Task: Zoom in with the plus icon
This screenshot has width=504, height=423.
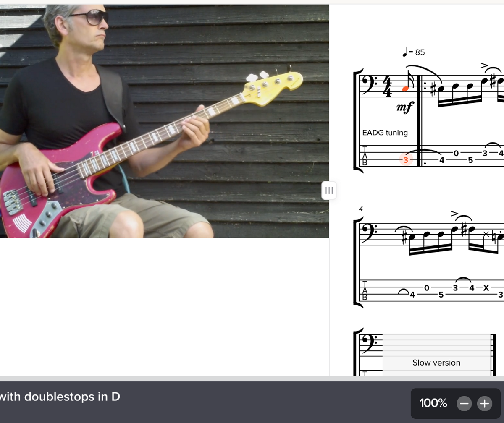Action: pyautogui.click(x=485, y=404)
